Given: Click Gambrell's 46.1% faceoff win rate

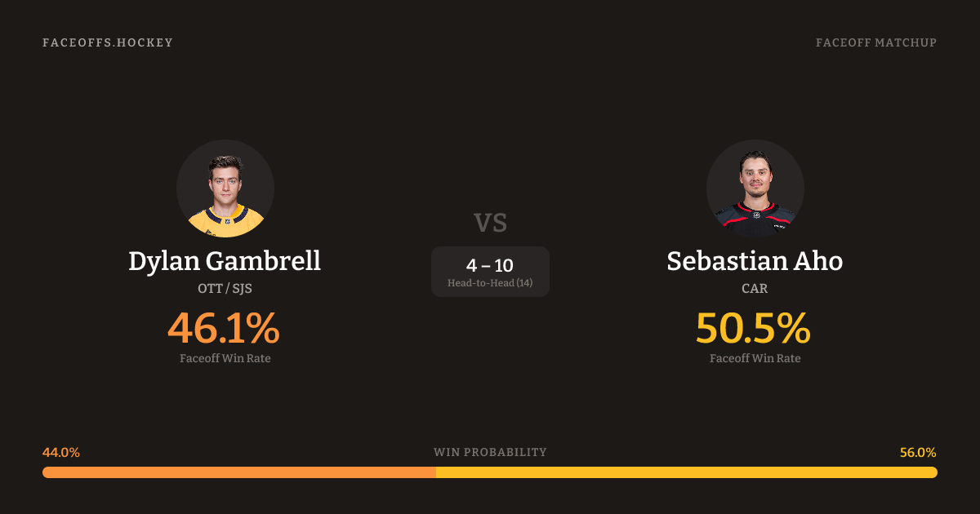Looking at the screenshot, I should pyautogui.click(x=225, y=328).
